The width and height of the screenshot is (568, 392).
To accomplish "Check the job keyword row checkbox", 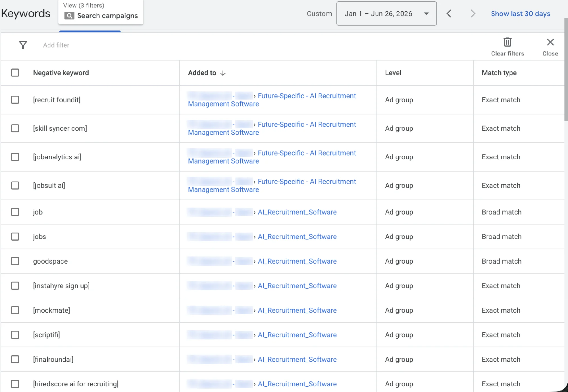I will tap(15, 212).
